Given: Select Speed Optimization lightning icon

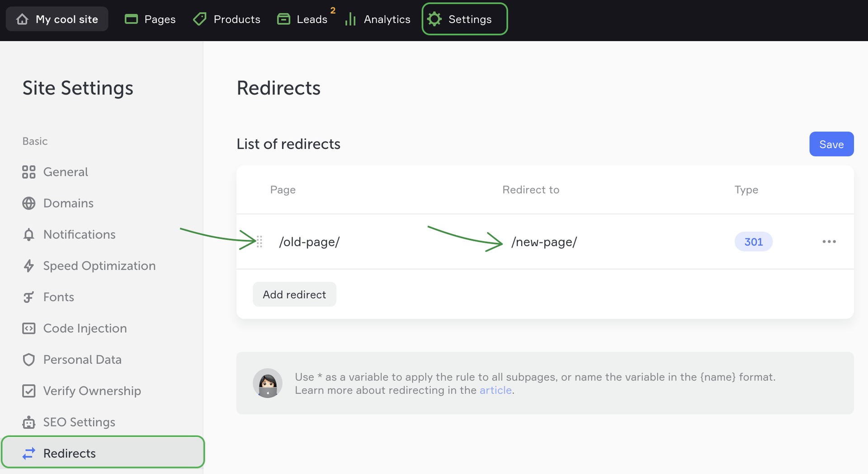Looking at the screenshot, I should coord(29,266).
